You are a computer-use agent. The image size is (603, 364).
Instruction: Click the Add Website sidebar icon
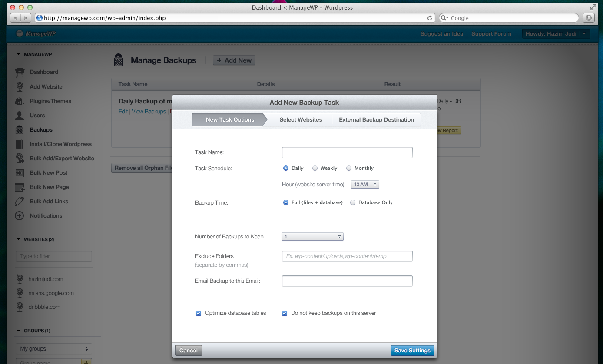[20, 86]
